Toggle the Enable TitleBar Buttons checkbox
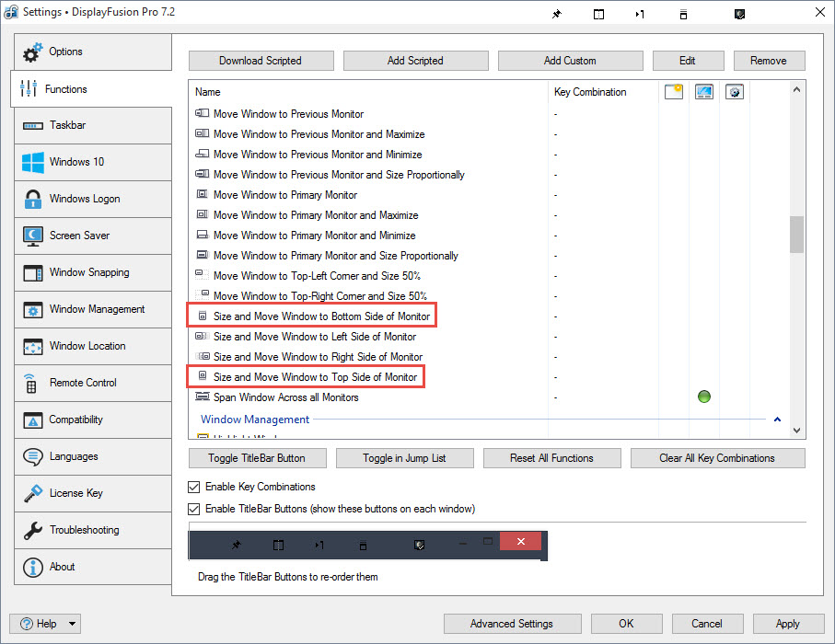The height and width of the screenshot is (644, 835). click(x=194, y=509)
